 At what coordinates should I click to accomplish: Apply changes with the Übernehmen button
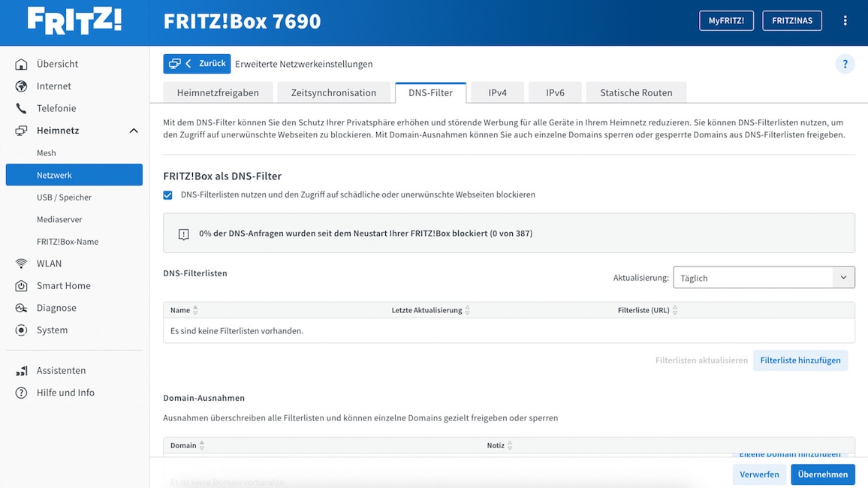click(x=823, y=474)
